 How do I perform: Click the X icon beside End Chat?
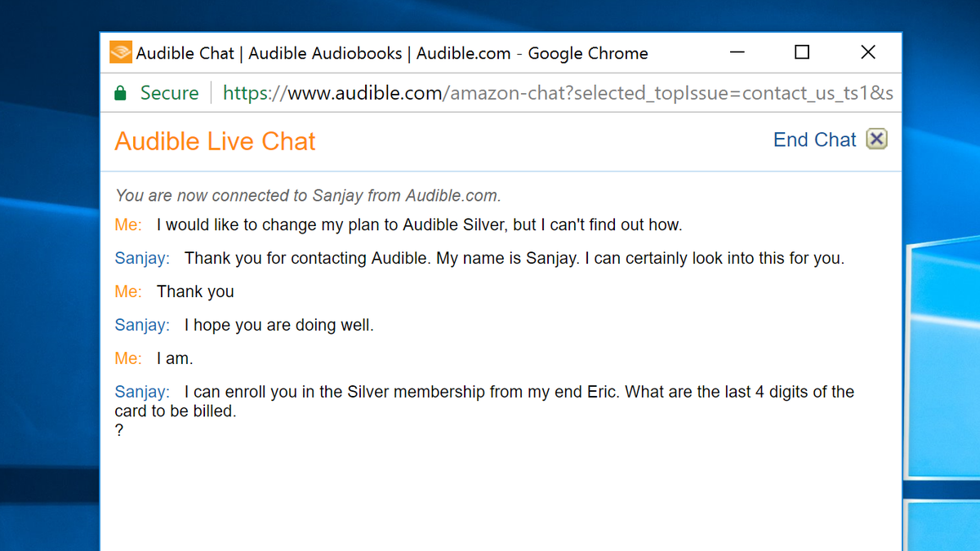[x=876, y=140]
